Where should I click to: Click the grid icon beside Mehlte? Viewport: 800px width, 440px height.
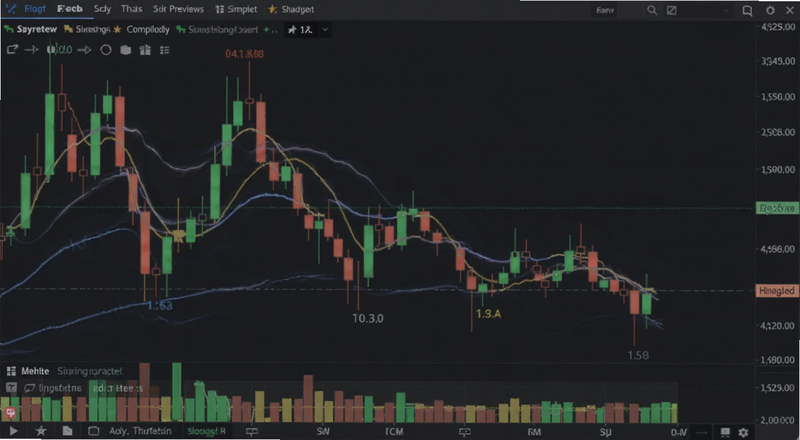click(11, 371)
